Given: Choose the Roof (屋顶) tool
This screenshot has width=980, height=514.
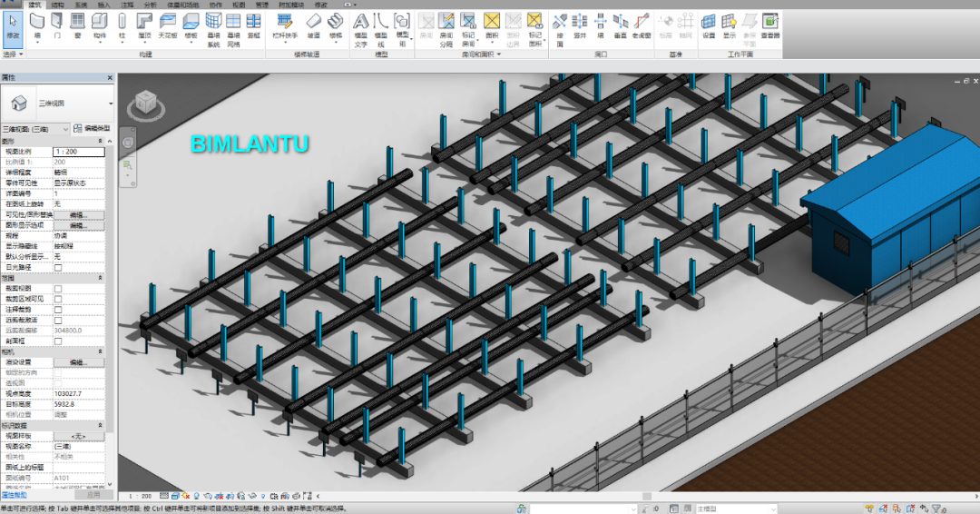Looking at the screenshot, I should coord(144,27).
